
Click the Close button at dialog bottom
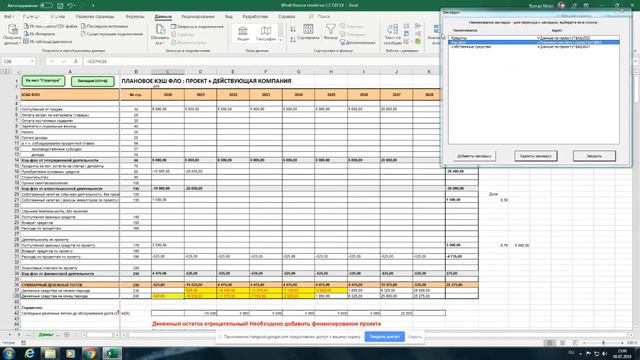pos(594,156)
